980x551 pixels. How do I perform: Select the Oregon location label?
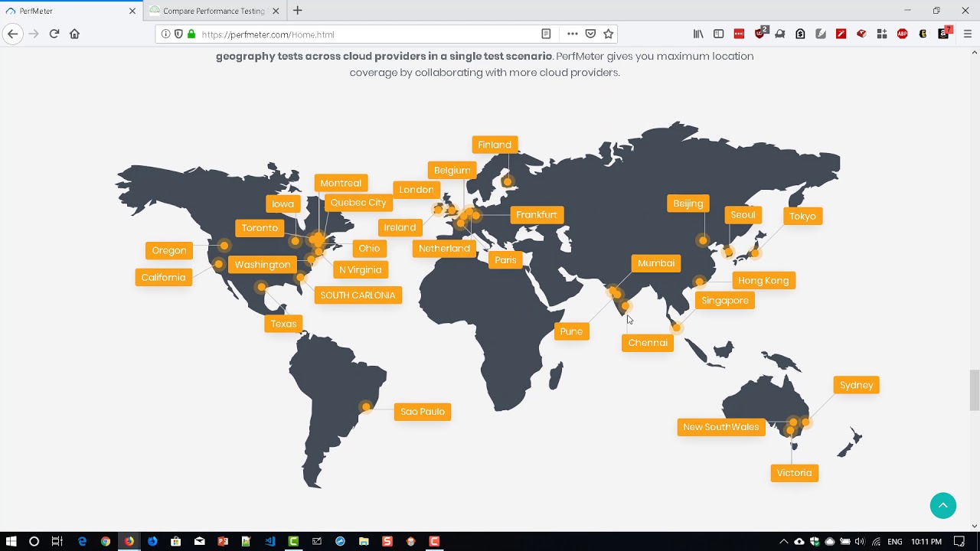(x=169, y=250)
